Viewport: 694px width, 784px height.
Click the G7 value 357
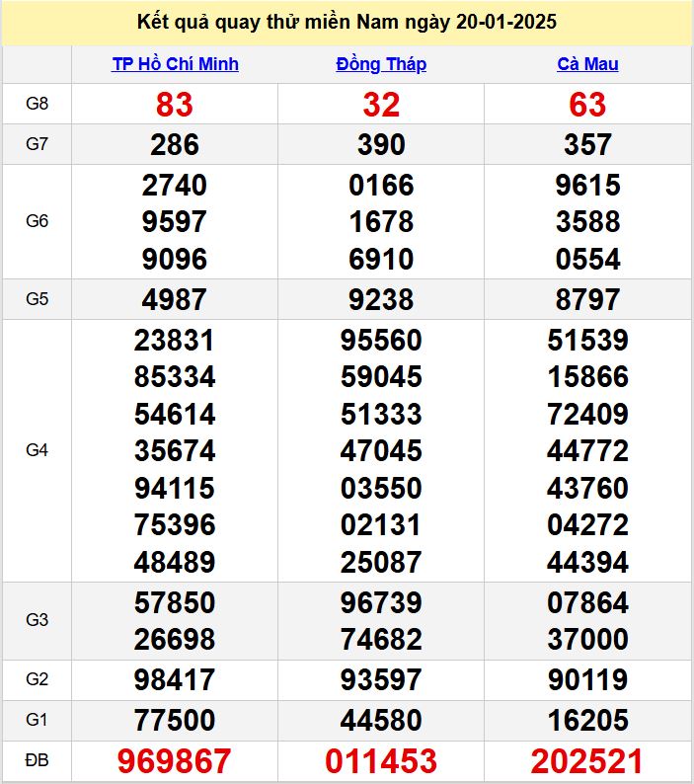(587, 144)
